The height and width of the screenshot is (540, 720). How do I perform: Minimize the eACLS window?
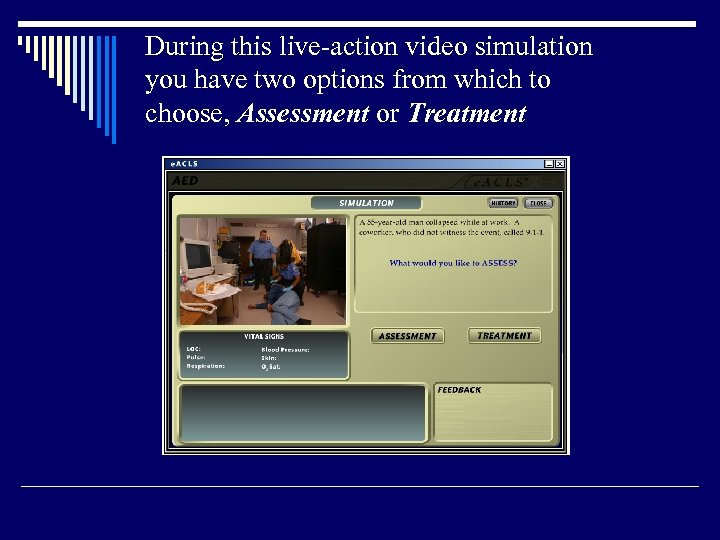click(549, 164)
